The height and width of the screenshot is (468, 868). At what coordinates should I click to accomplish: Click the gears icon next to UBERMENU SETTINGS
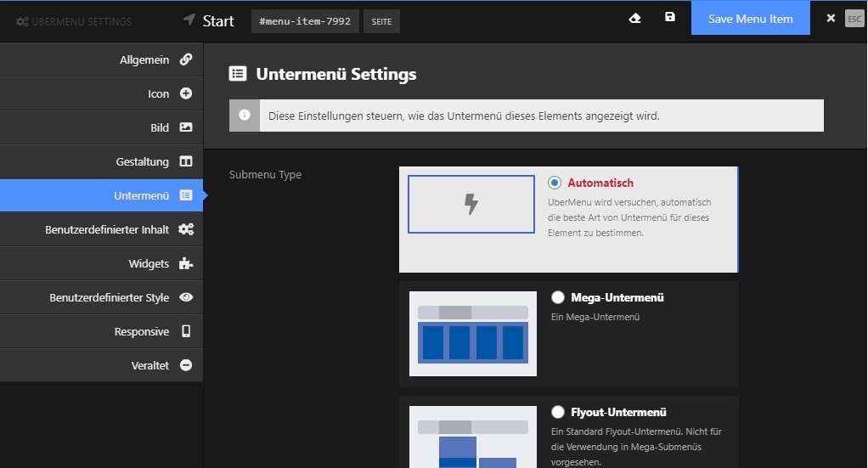(x=22, y=21)
